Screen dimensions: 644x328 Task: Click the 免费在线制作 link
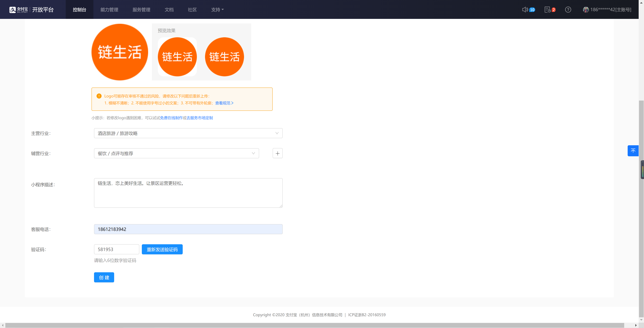tap(171, 118)
